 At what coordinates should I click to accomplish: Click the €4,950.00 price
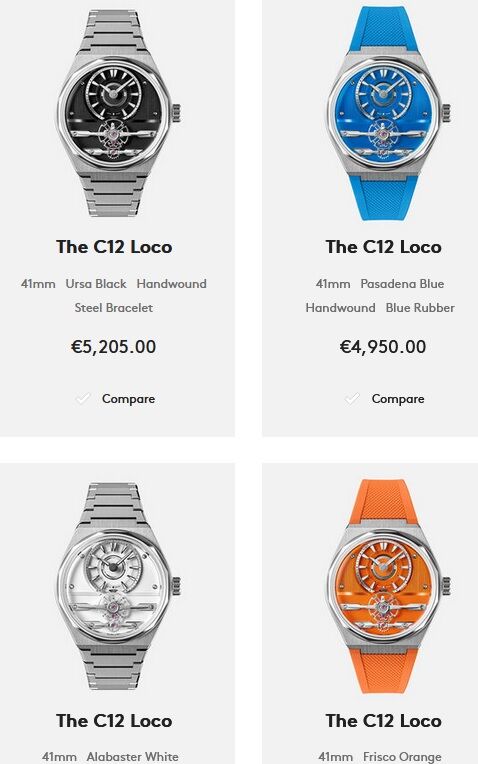(383, 347)
